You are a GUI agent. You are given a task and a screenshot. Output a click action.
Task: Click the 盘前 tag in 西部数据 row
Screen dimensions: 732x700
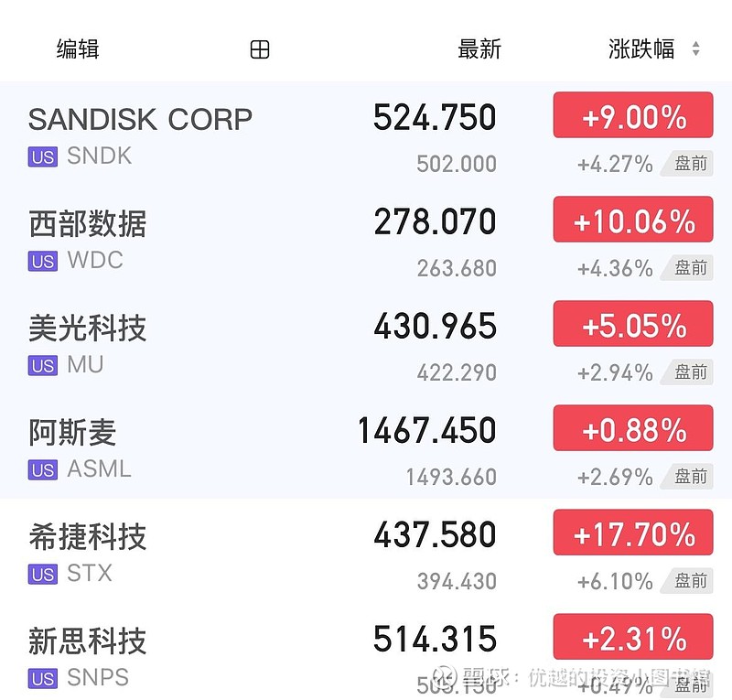point(691,267)
